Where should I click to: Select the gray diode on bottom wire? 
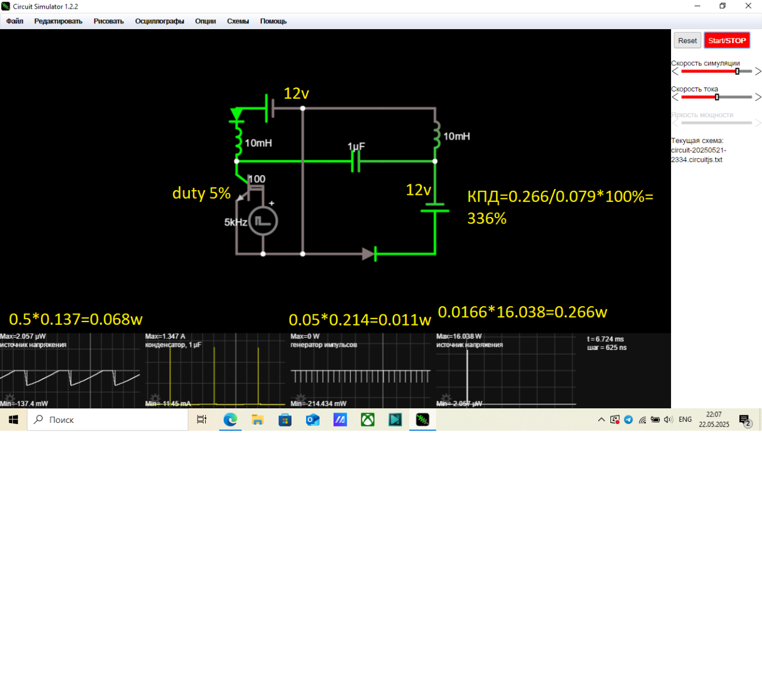tap(368, 254)
